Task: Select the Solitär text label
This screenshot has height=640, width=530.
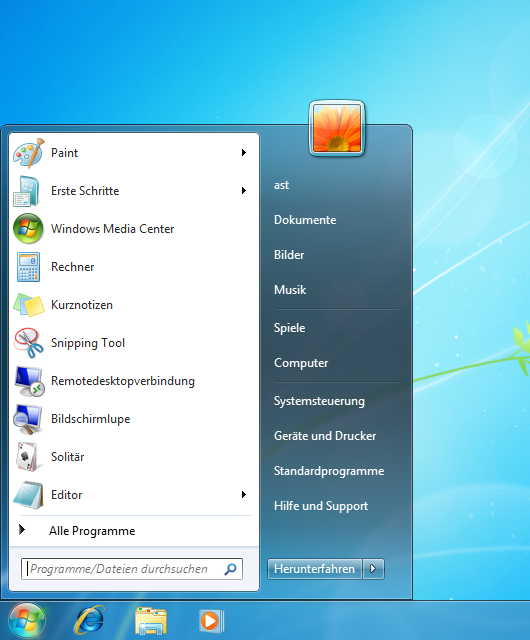Action: 67,457
